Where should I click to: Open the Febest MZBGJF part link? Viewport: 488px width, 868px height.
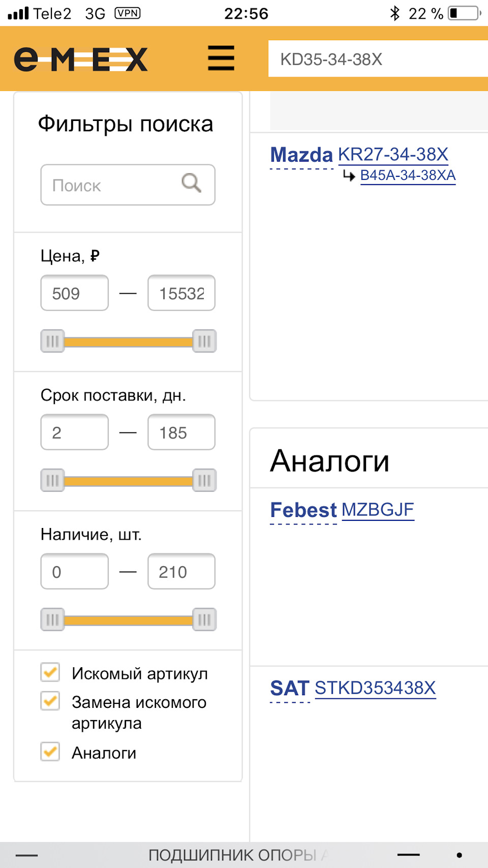point(378,510)
